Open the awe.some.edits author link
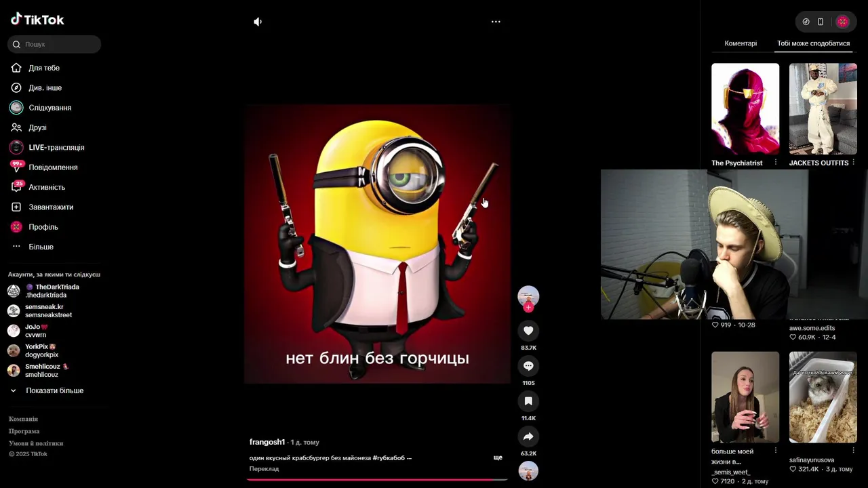 (x=812, y=328)
